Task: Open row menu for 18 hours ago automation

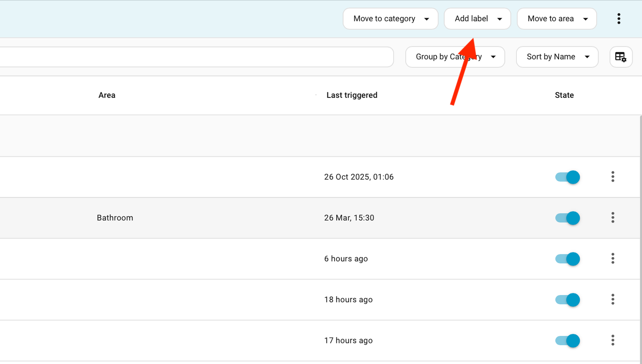Action: (613, 299)
